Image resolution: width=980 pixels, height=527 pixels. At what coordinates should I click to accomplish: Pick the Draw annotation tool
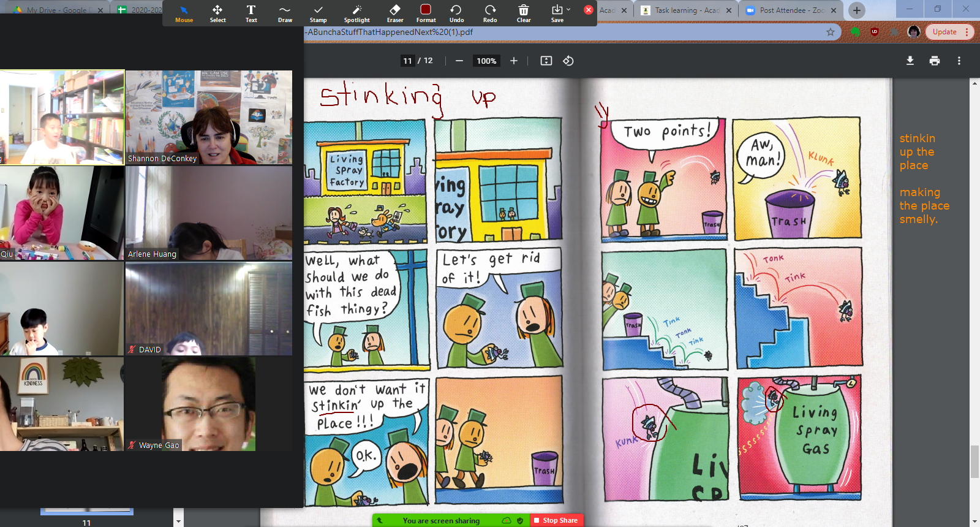point(285,13)
